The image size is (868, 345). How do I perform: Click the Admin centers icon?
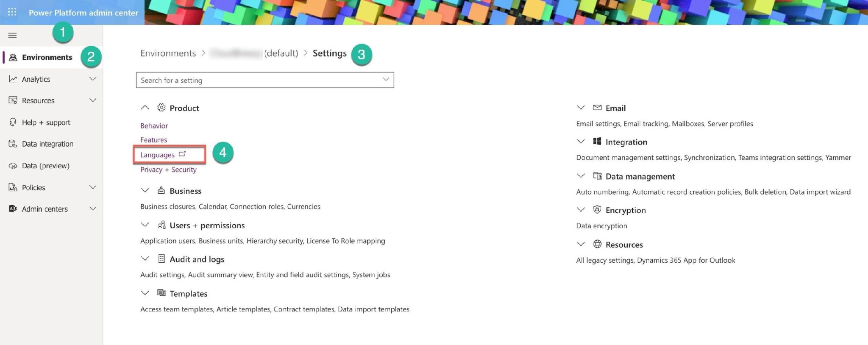point(13,209)
